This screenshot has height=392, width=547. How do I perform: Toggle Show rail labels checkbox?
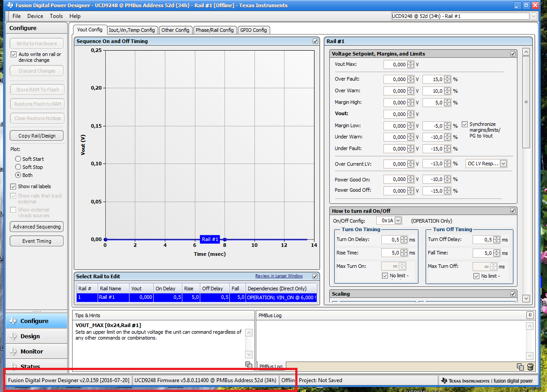pyautogui.click(x=13, y=186)
